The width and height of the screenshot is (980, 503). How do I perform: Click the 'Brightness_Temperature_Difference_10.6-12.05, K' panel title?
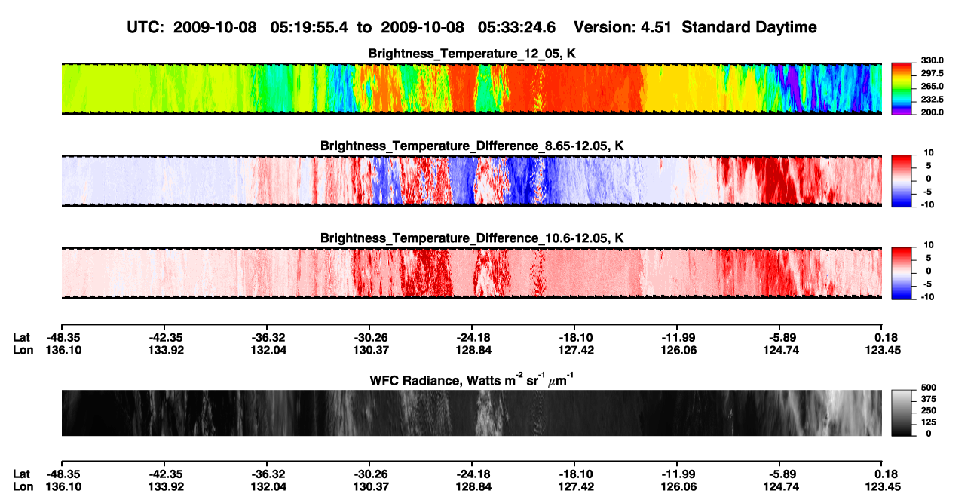point(472,238)
